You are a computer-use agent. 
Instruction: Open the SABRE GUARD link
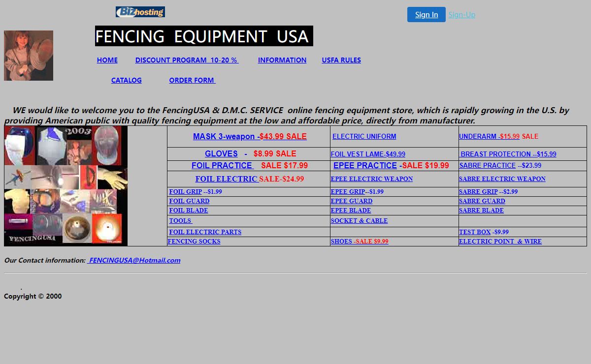click(x=482, y=201)
